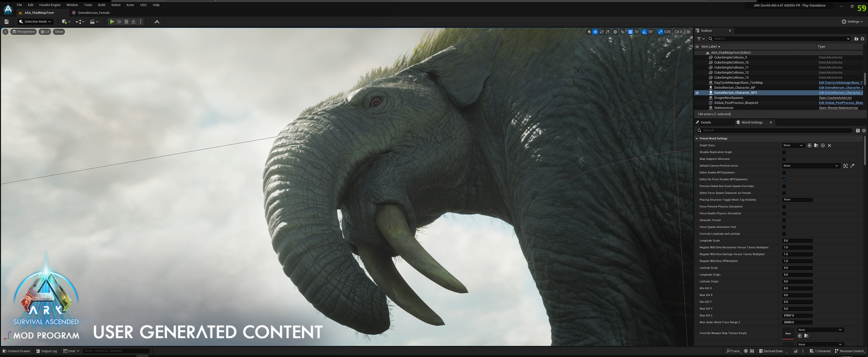Click the eyedropper pick actor icon
The width and height of the screenshot is (868, 357).
pyautogui.click(x=852, y=166)
